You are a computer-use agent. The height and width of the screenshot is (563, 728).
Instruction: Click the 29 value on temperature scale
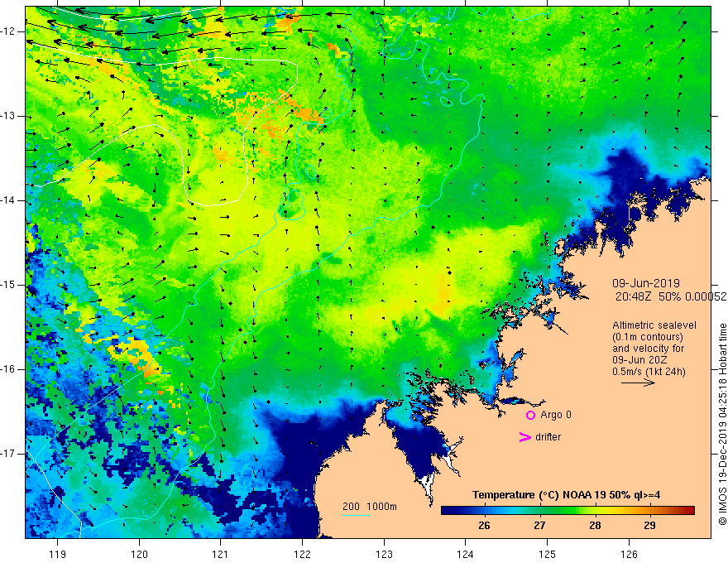[649, 526]
